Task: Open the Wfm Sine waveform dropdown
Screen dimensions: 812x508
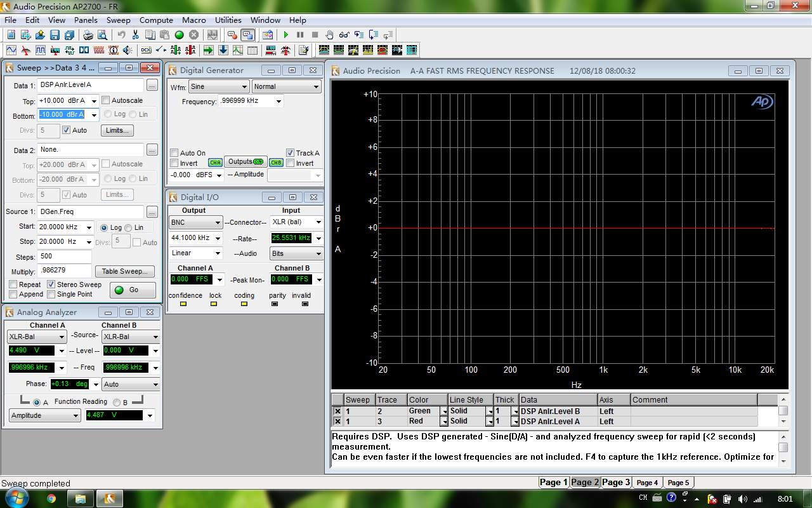Action: (x=218, y=86)
